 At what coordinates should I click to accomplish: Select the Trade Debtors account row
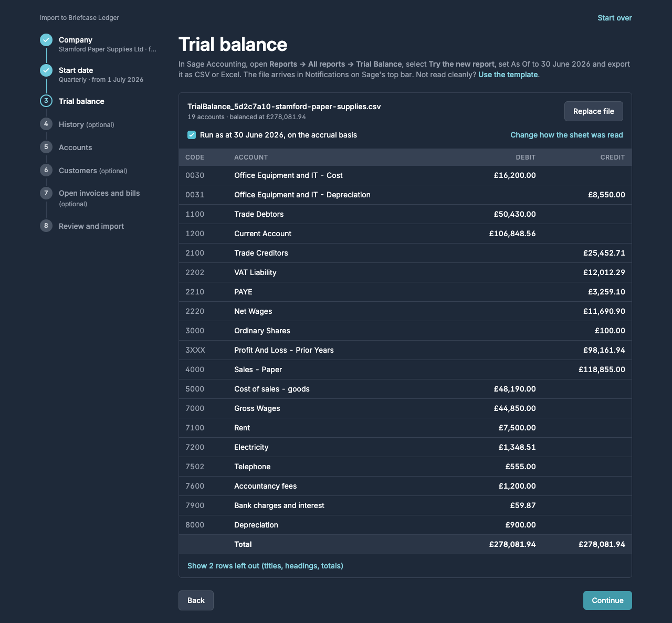(x=405, y=214)
